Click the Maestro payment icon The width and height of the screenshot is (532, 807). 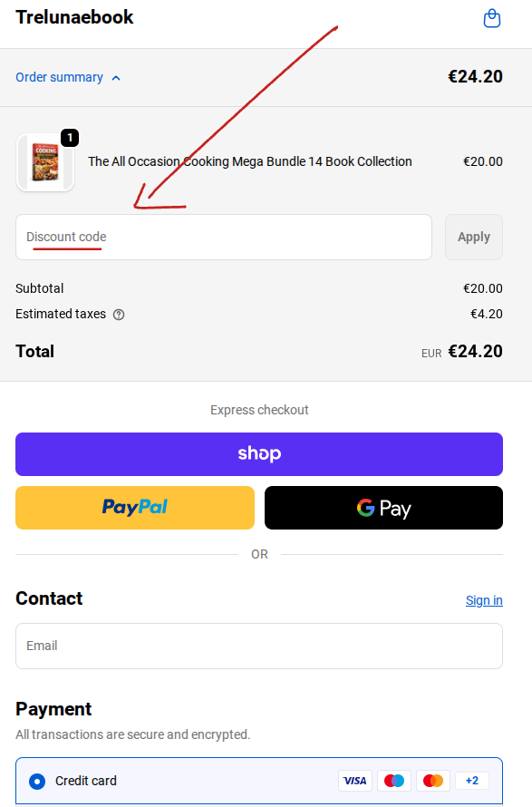pyautogui.click(x=393, y=780)
